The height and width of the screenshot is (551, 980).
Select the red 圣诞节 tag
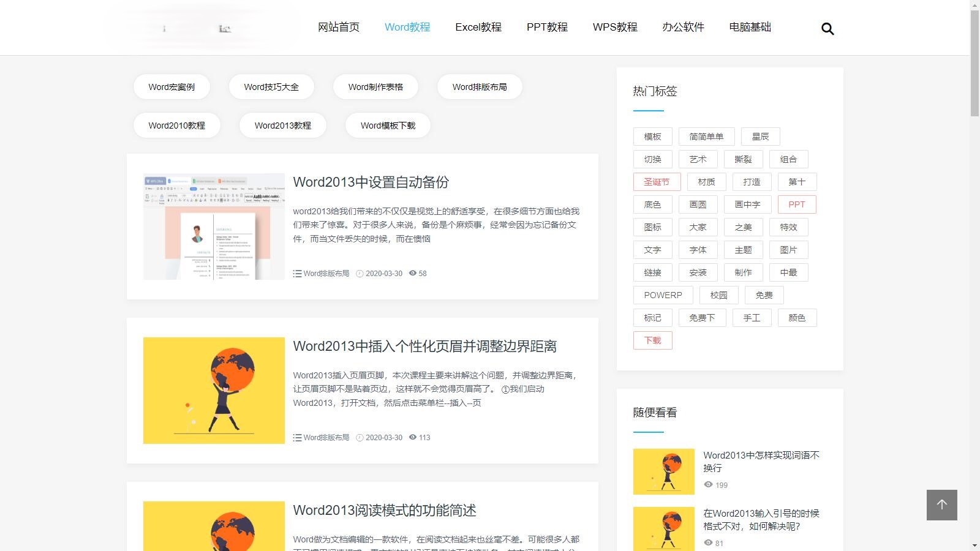click(657, 182)
